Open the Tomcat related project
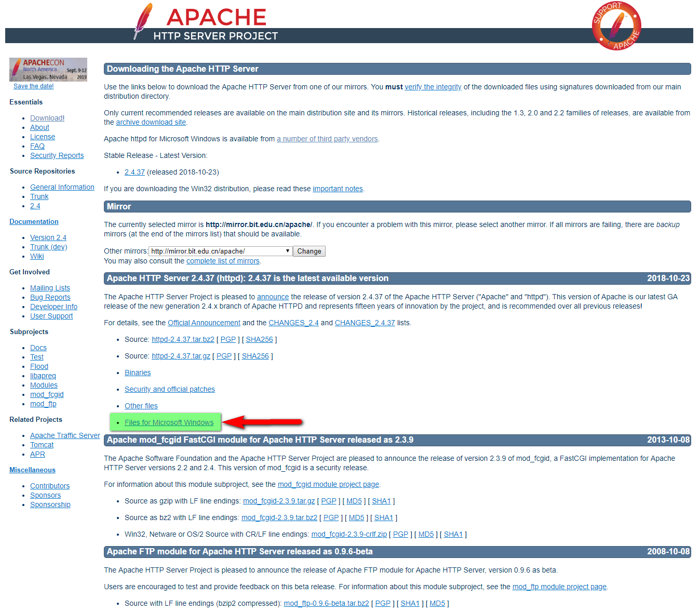The height and width of the screenshot is (611, 700). click(x=42, y=445)
